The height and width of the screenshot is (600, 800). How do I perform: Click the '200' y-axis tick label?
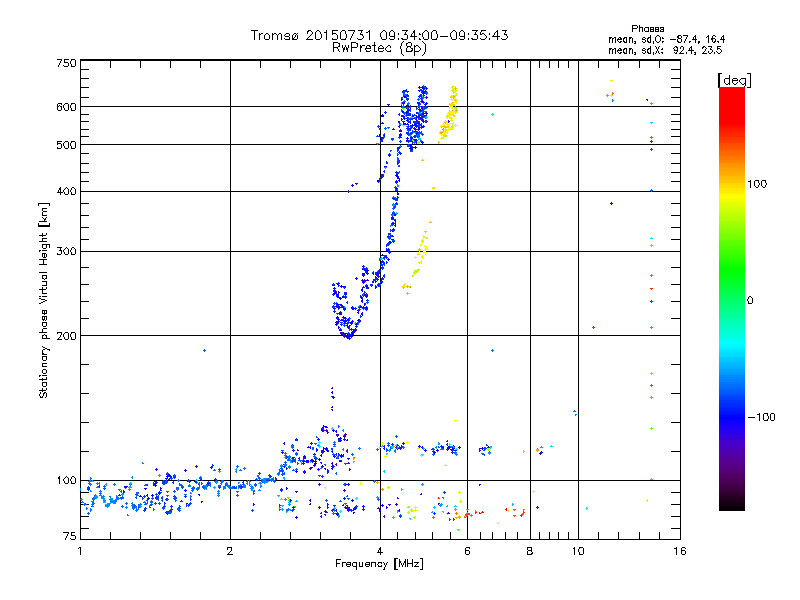[66, 336]
